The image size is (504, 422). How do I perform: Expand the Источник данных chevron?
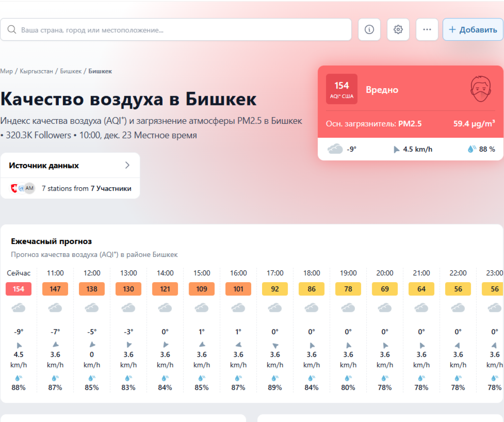(x=127, y=165)
